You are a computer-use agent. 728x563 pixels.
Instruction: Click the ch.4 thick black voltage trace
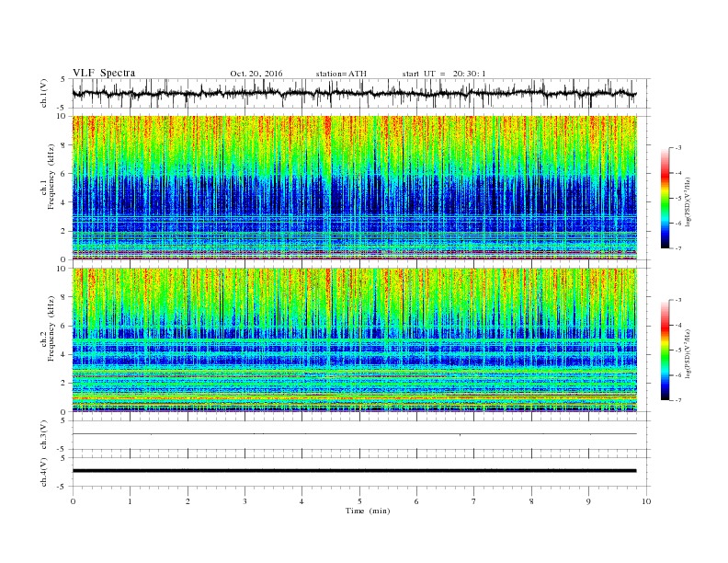tap(354, 471)
